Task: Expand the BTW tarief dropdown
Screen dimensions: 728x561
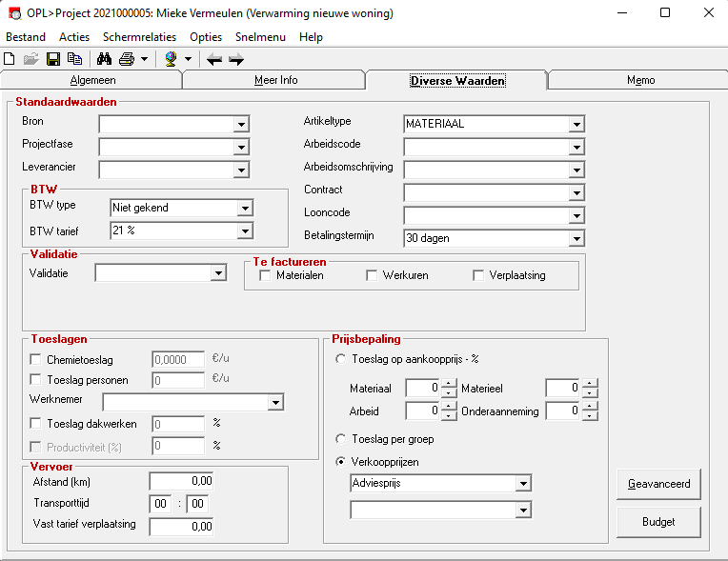Action: 245,230
